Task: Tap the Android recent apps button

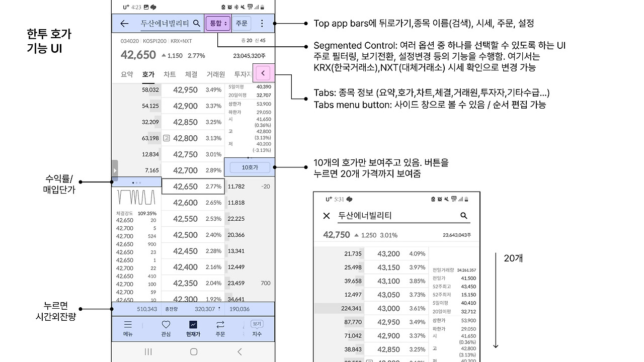Action: pos(148,351)
